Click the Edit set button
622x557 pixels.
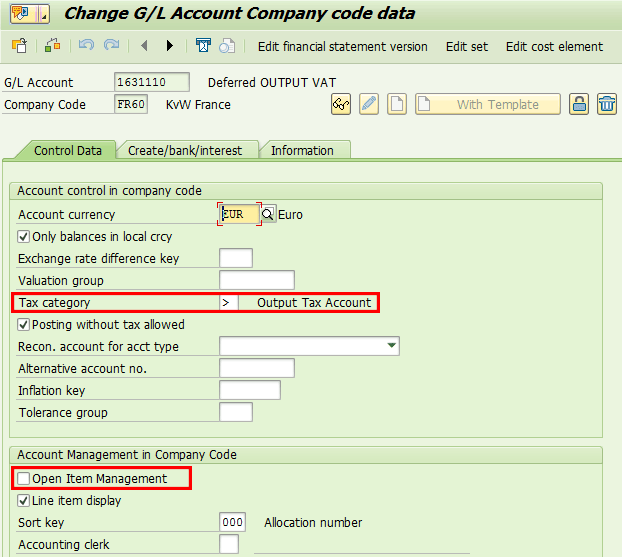[467, 47]
